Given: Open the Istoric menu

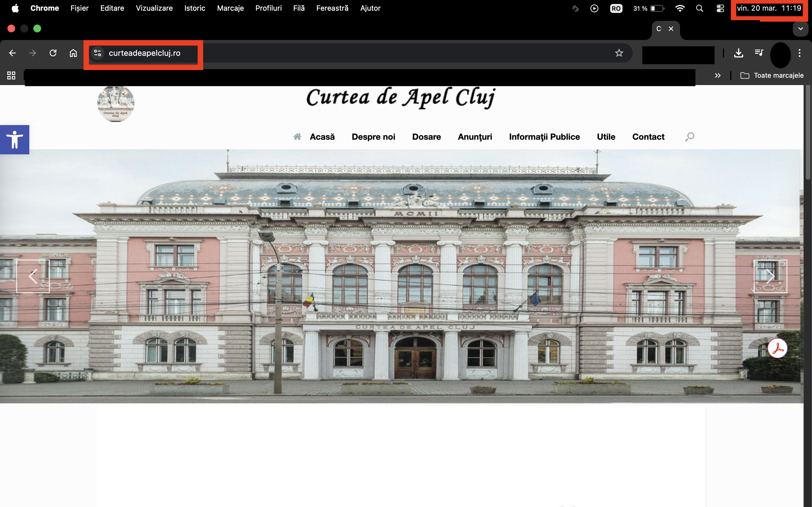Looking at the screenshot, I should pyautogui.click(x=195, y=8).
